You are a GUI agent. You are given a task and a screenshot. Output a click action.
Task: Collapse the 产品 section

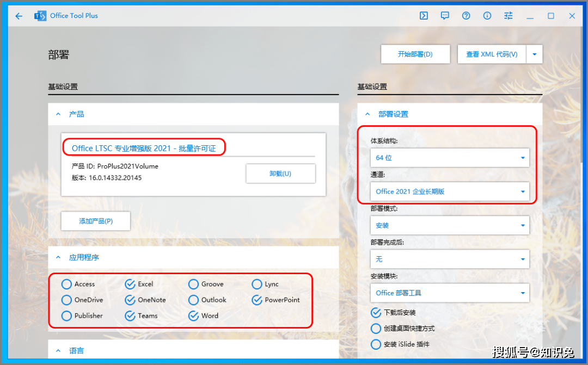point(58,114)
